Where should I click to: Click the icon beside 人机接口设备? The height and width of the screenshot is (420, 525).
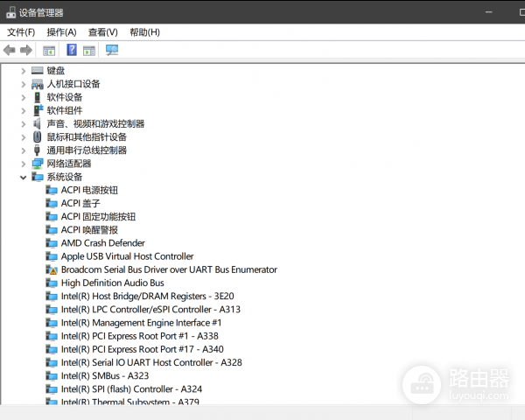tap(37, 84)
